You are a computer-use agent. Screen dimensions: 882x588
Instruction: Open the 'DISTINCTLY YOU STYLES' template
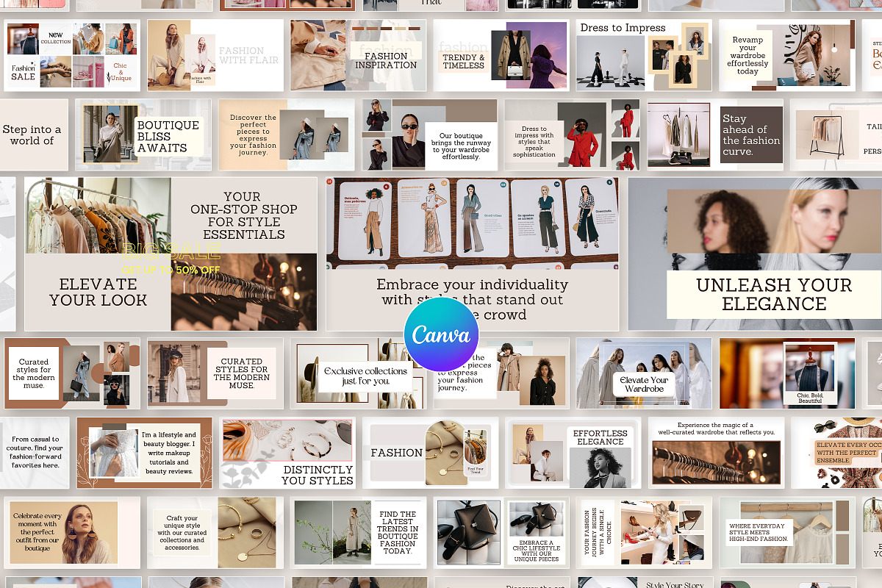tap(287, 453)
